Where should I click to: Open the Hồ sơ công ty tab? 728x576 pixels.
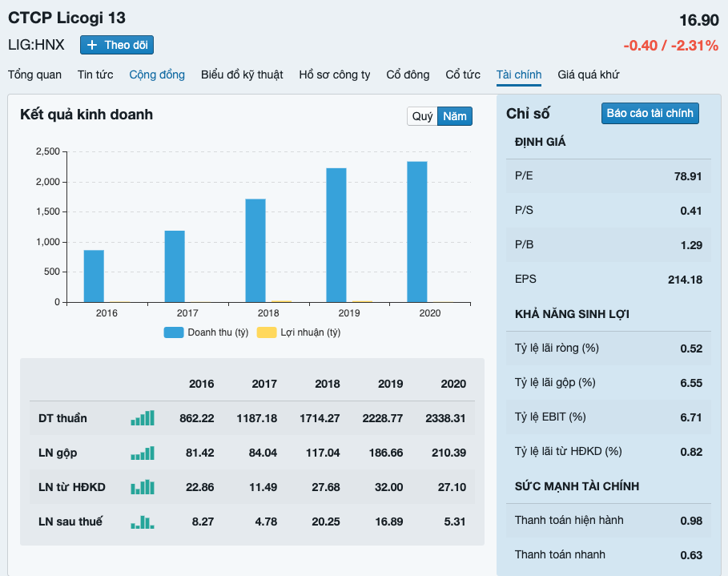click(335, 75)
